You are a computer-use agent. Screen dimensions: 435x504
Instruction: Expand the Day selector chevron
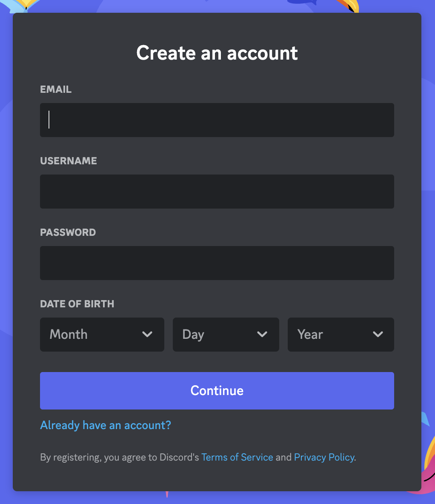point(263,335)
